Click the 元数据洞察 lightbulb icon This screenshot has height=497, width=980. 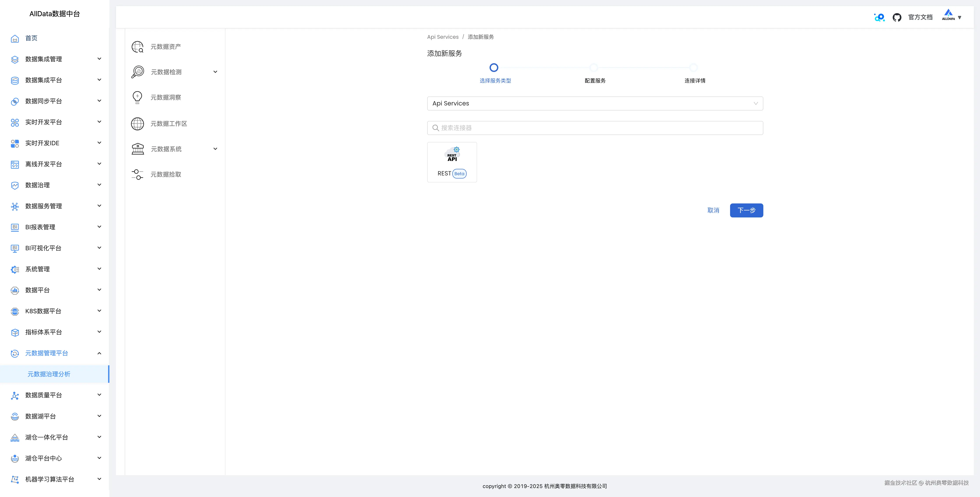point(137,97)
